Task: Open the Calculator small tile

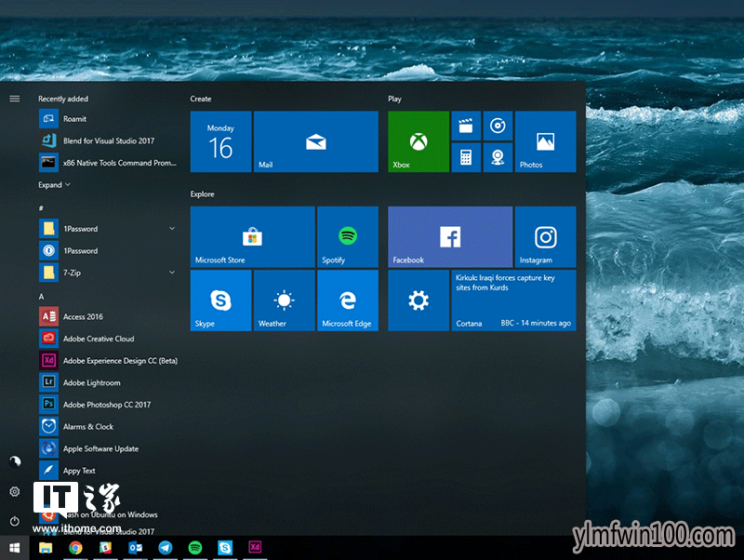Action: [466, 157]
